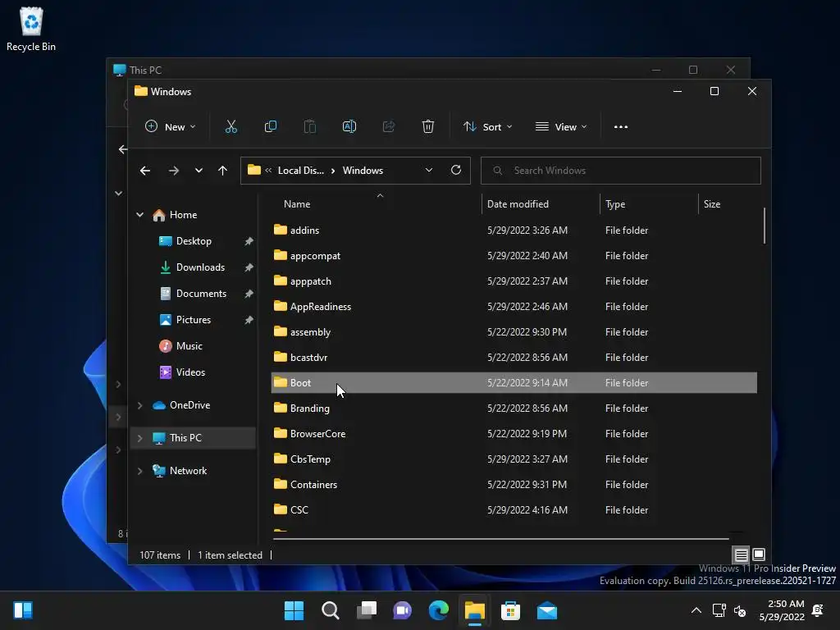Open the network tray icon

[719, 610]
